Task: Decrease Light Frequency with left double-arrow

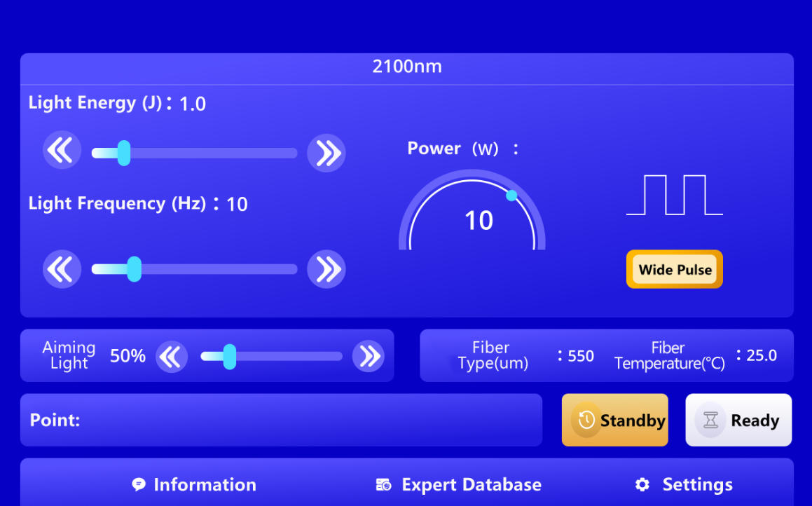Action: pos(62,269)
